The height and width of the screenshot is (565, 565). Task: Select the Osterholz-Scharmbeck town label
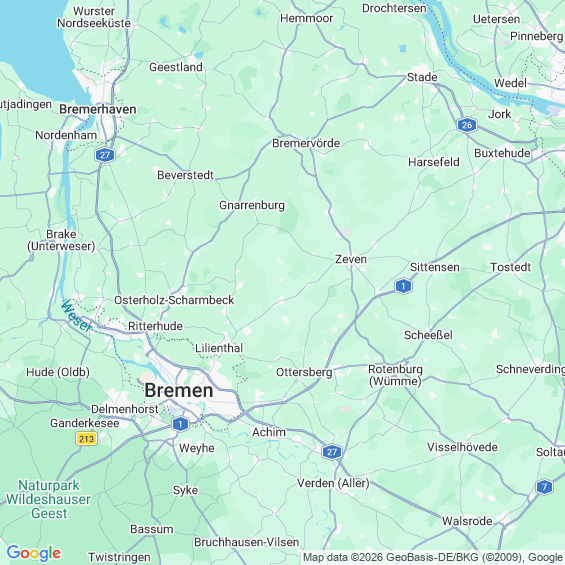[174, 300]
